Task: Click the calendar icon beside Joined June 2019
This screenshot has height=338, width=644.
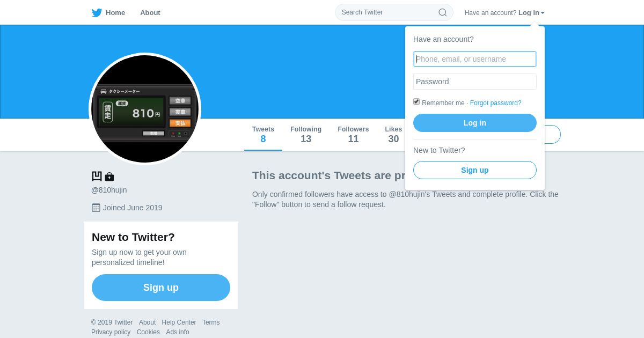Action: click(x=96, y=208)
